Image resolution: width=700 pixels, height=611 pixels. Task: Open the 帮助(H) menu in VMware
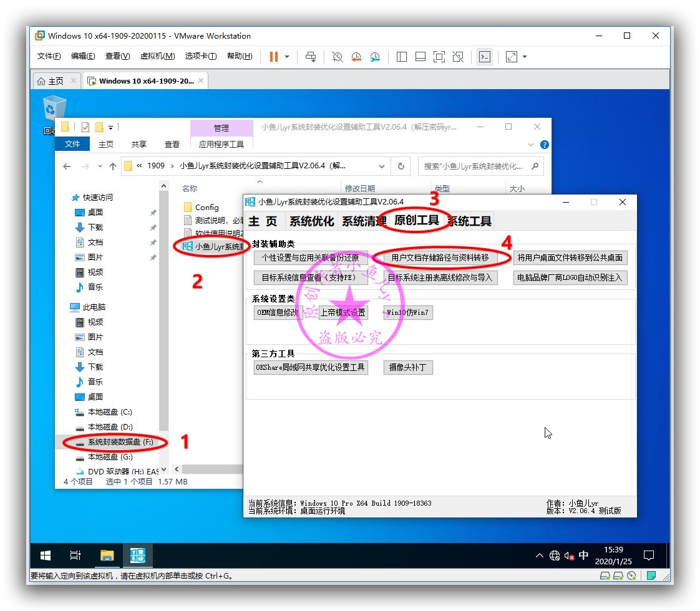[240, 55]
